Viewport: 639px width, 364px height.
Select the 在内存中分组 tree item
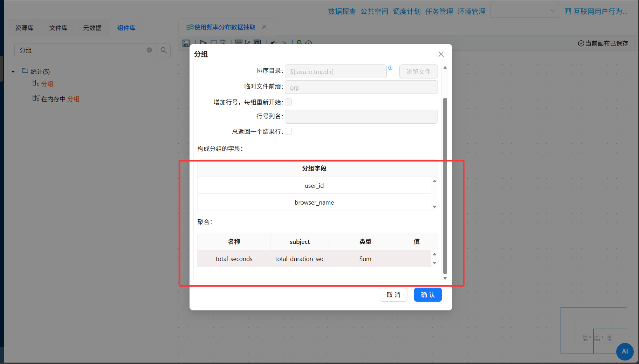coord(60,99)
